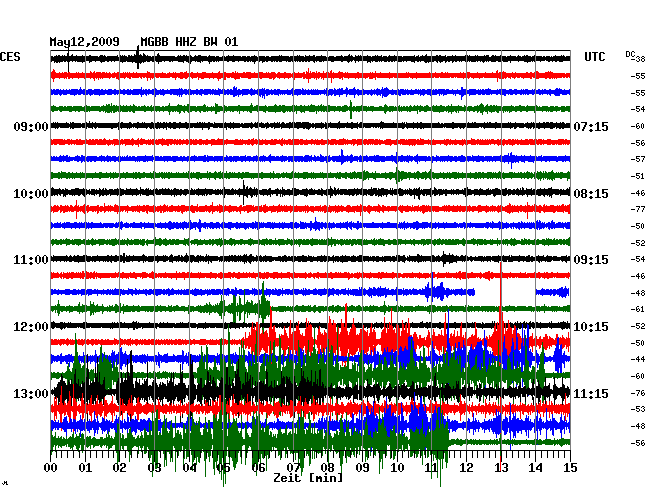The height and width of the screenshot is (494, 650).
Task: Click the 08:15 UTC time label
Action: (x=591, y=194)
